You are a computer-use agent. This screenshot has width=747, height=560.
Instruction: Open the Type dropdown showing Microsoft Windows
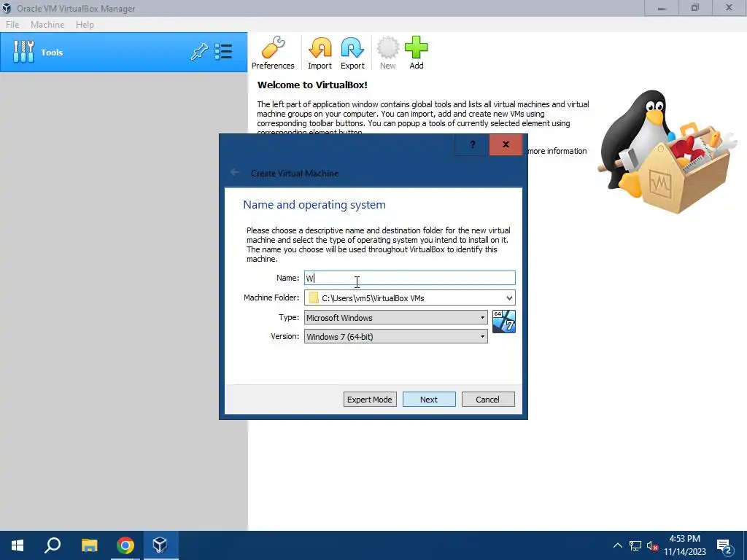tap(396, 318)
